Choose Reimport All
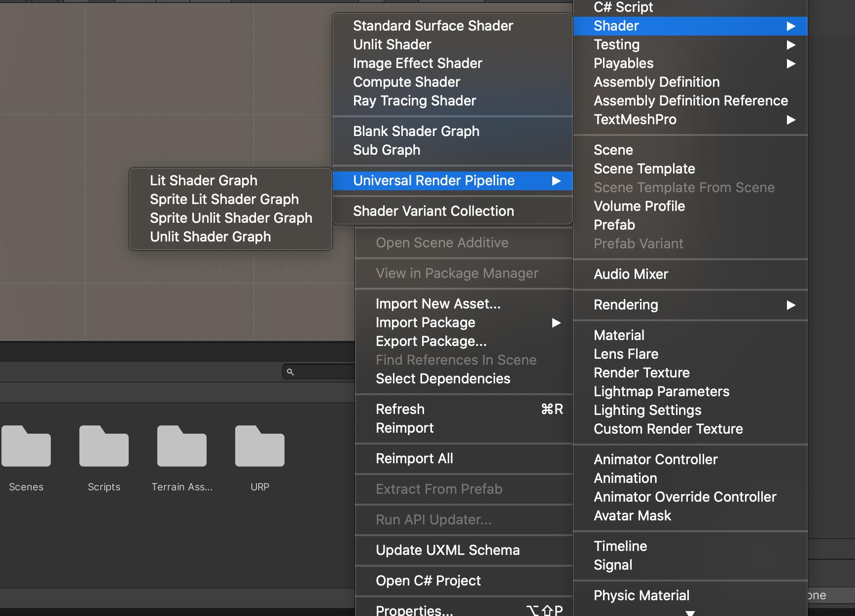Screen dimensions: 855x616 (x=463, y=459)
